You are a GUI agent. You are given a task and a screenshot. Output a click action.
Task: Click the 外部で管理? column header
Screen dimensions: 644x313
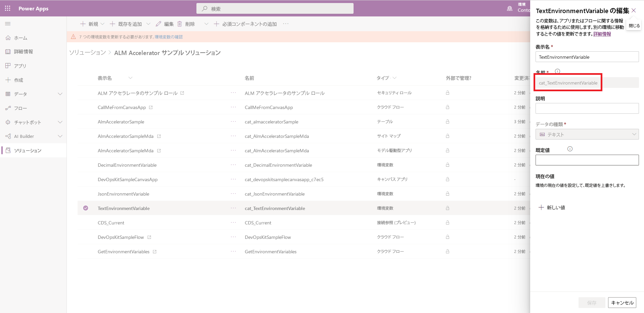click(x=458, y=78)
